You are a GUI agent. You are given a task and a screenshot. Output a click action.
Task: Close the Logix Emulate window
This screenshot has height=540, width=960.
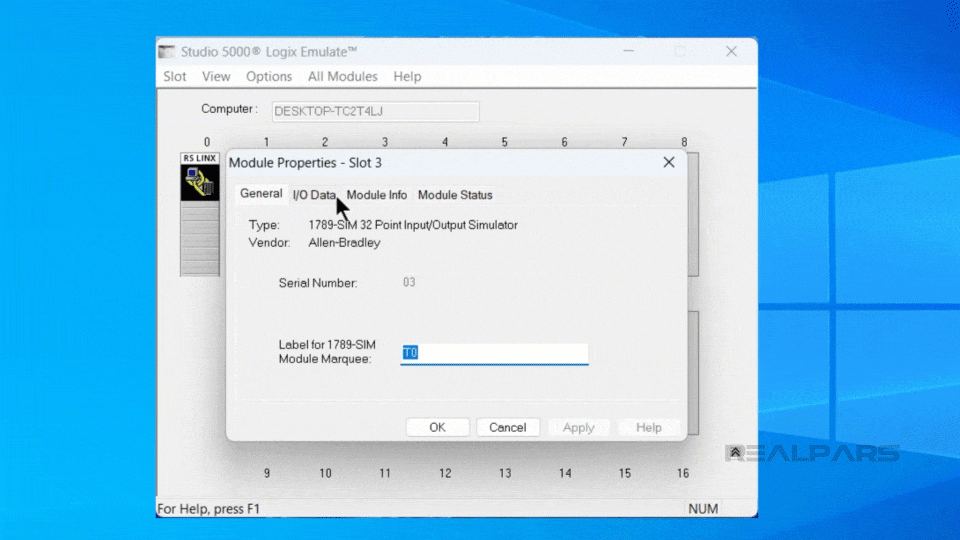(732, 51)
